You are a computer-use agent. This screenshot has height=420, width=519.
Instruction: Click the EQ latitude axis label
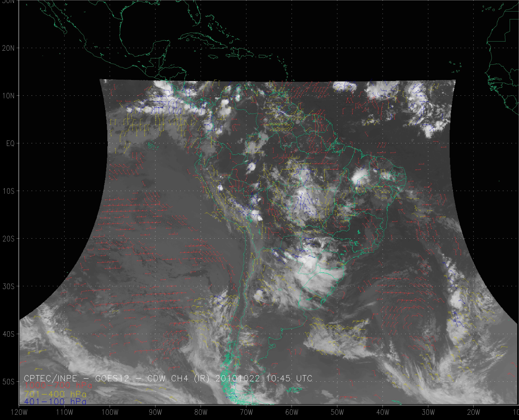coord(10,143)
